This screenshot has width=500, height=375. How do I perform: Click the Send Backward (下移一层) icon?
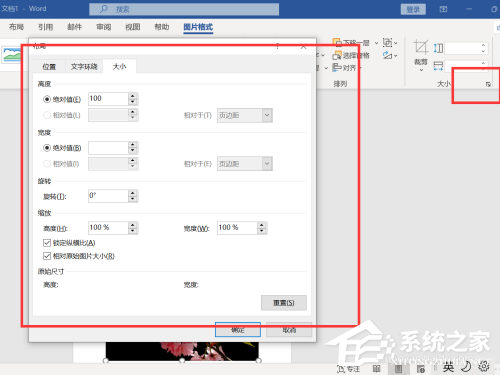pos(337,43)
